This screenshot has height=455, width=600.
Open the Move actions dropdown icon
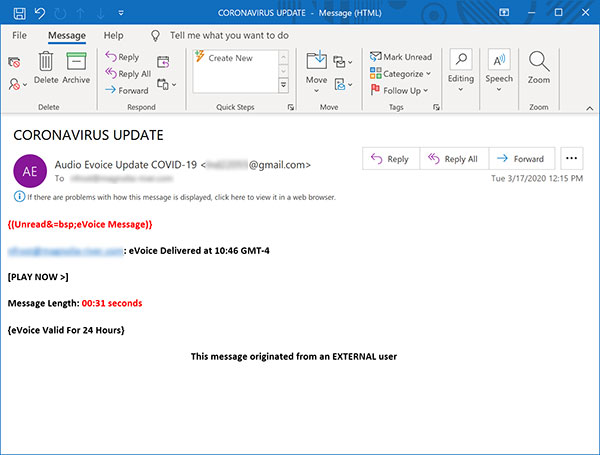[343, 84]
